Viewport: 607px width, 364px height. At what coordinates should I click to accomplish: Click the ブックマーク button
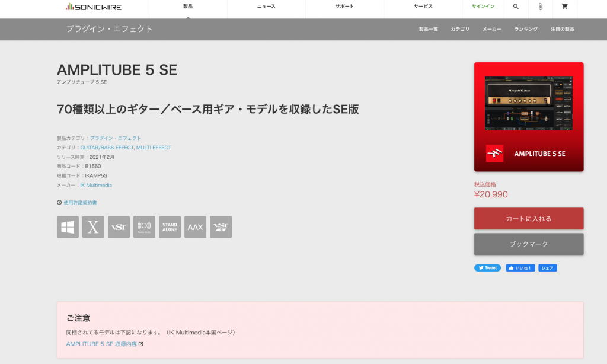pos(528,244)
